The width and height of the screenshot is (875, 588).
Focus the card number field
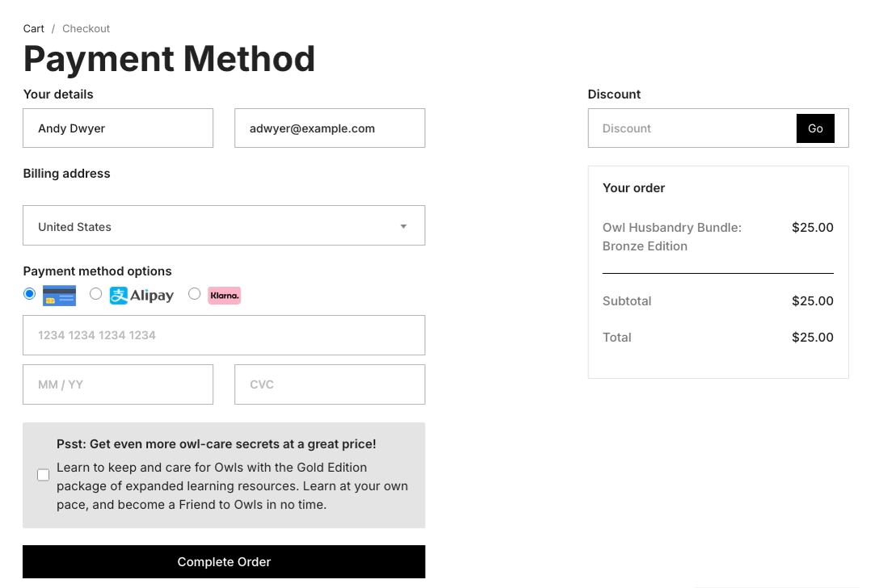(x=224, y=335)
